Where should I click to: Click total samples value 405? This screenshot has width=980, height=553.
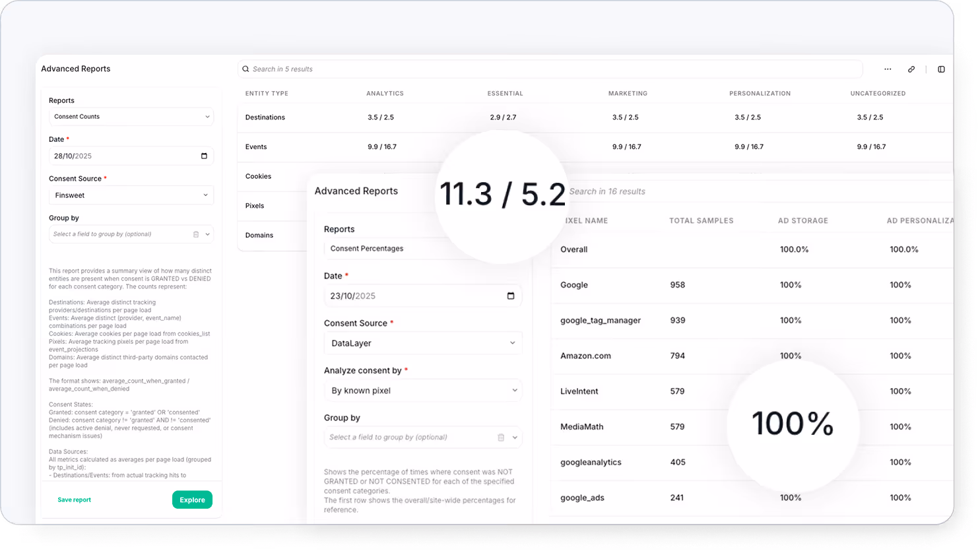click(x=678, y=463)
